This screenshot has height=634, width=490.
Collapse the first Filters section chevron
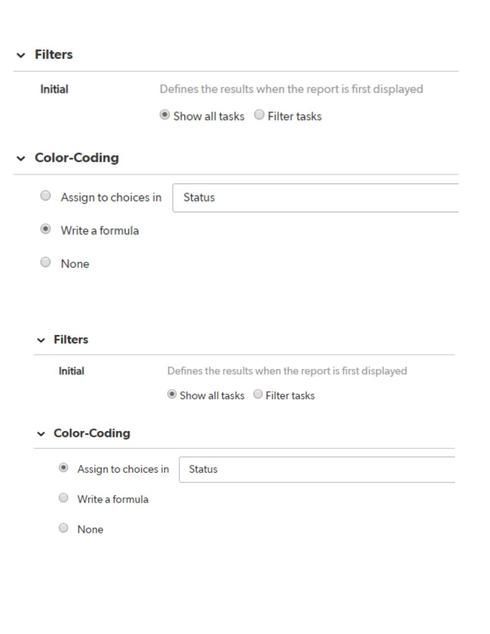(21, 55)
